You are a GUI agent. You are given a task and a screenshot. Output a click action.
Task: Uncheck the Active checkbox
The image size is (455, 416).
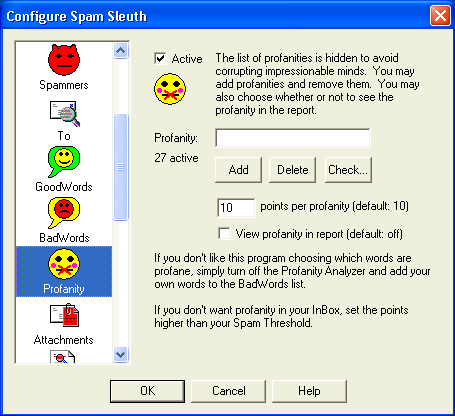point(160,58)
